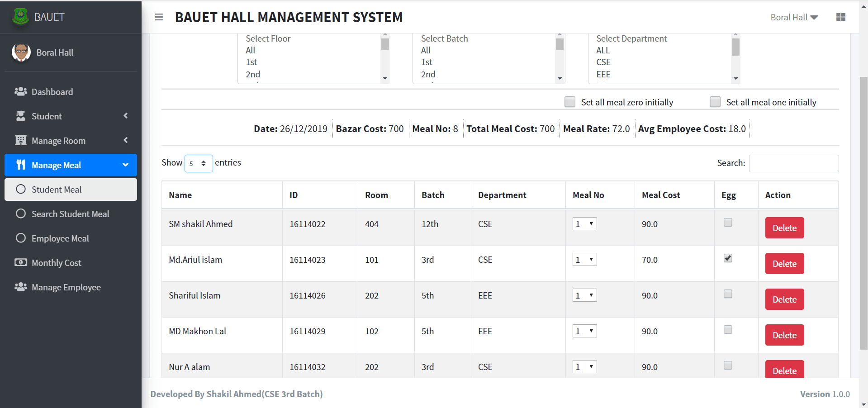Sort table by ID column header
868x408 pixels.
[x=320, y=195]
